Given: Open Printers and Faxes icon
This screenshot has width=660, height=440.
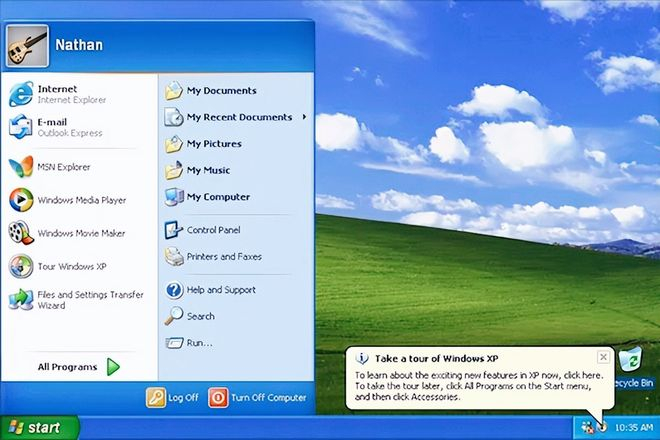Looking at the screenshot, I should [x=174, y=256].
